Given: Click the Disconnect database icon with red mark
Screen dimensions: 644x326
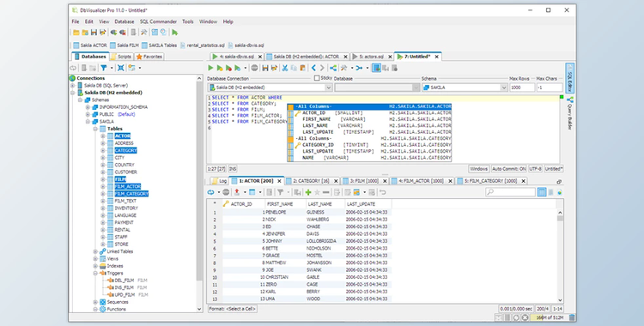Looking at the screenshot, I should [123, 33].
